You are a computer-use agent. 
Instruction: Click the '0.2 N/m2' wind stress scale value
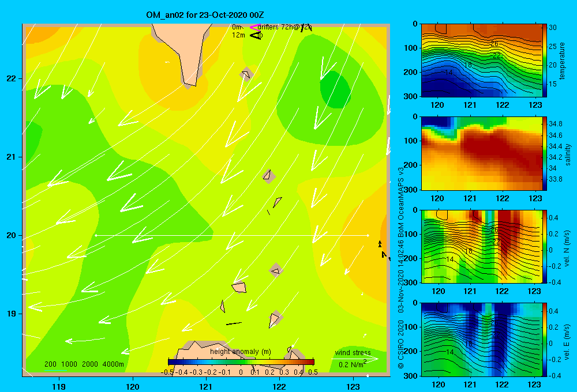[352, 364]
